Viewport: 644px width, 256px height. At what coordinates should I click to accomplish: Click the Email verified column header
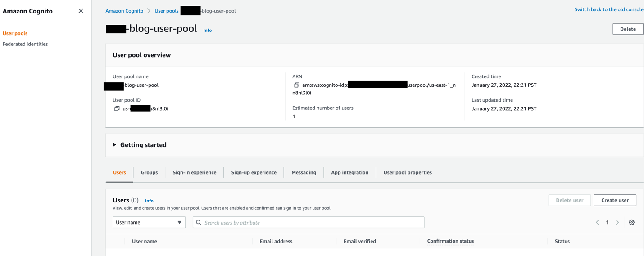pyautogui.click(x=360, y=241)
